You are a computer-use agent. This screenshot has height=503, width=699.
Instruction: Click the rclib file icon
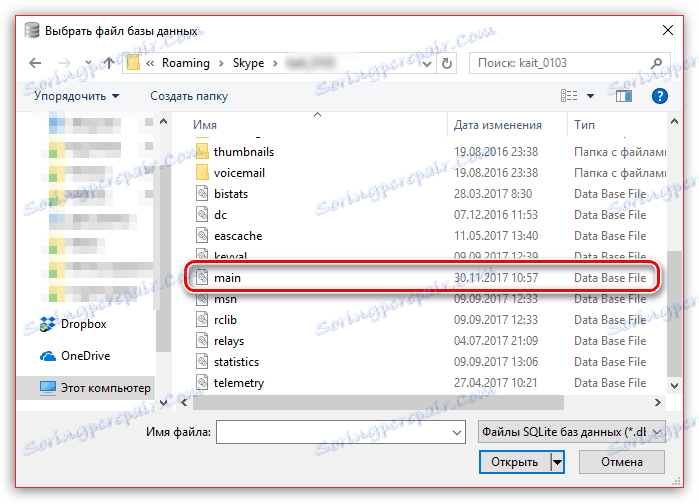click(x=202, y=319)
